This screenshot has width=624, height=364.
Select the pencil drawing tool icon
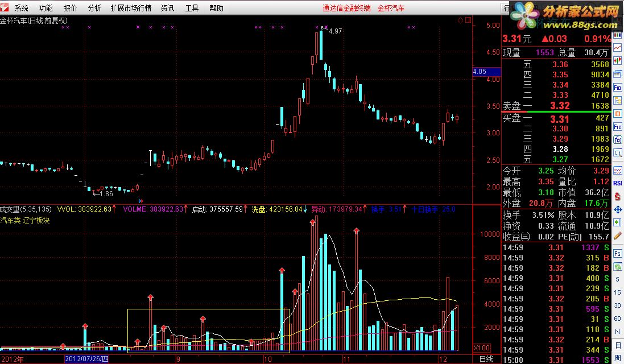(618, 235)
